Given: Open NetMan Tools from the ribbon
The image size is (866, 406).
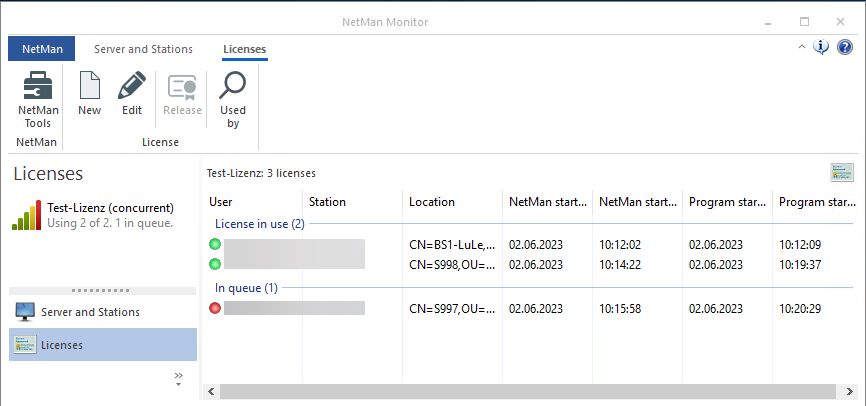Looking at the screenshot, I should pyautogui.click(x=38, y=100).
